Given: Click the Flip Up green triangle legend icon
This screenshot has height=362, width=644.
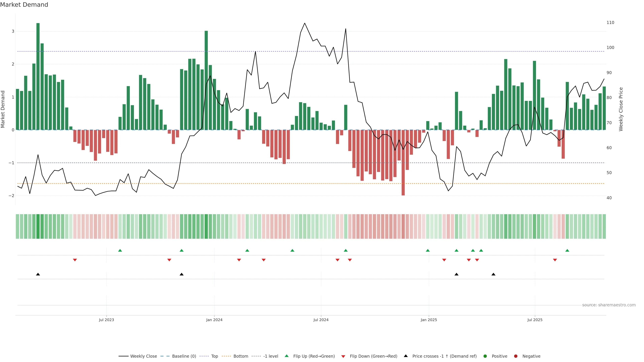Looking at the screenshot, I should (x=286, y=356).
